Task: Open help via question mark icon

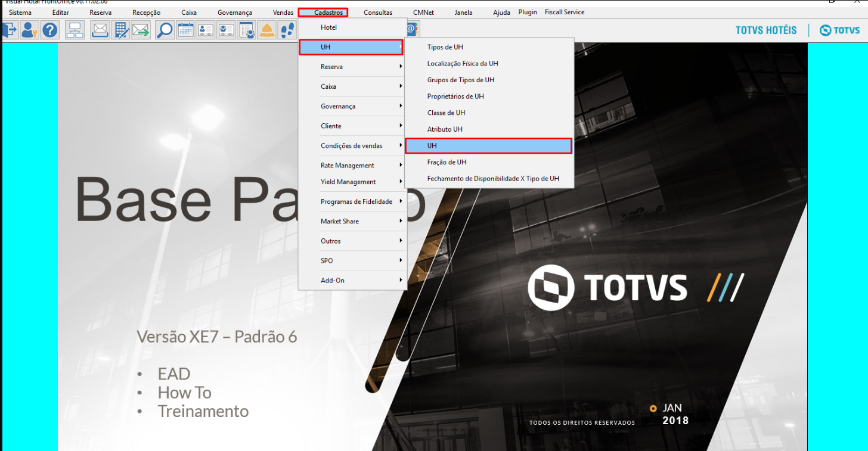Action: point(49,30)
